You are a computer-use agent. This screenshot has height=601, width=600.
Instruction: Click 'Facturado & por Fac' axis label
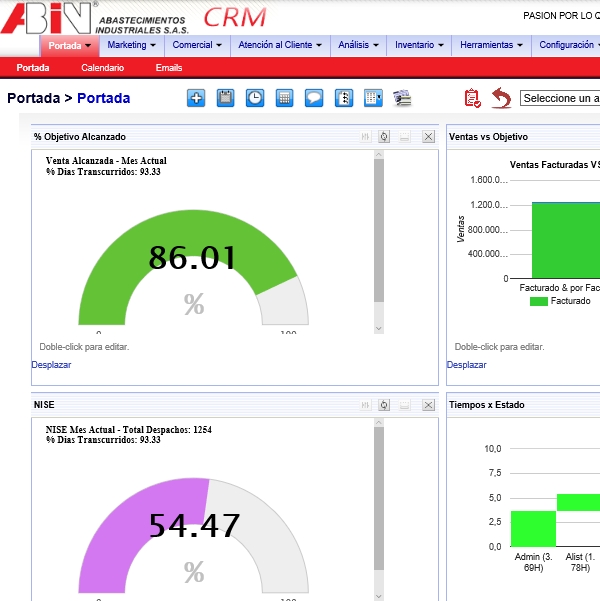pyautogui.click(x=560, y=288)
